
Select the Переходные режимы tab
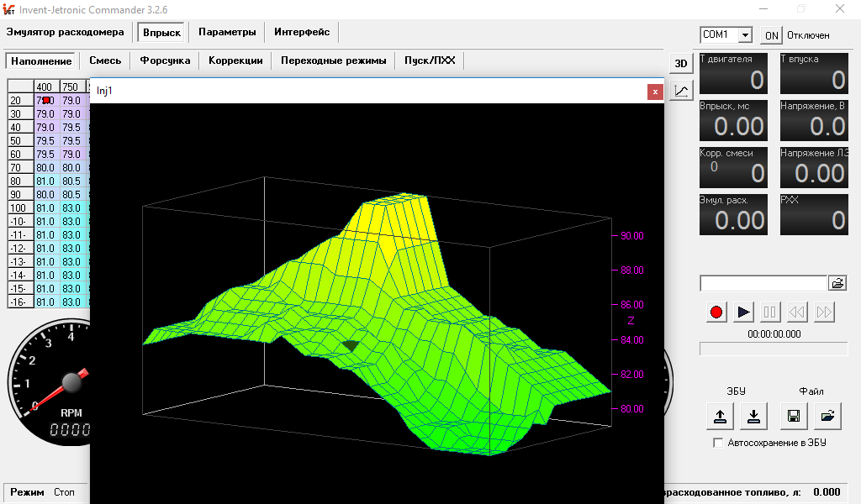coord(333,60)
